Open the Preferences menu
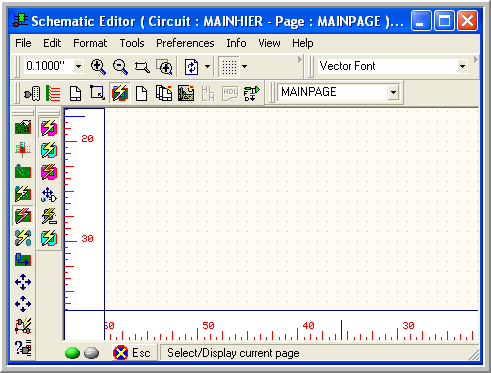 185,43
